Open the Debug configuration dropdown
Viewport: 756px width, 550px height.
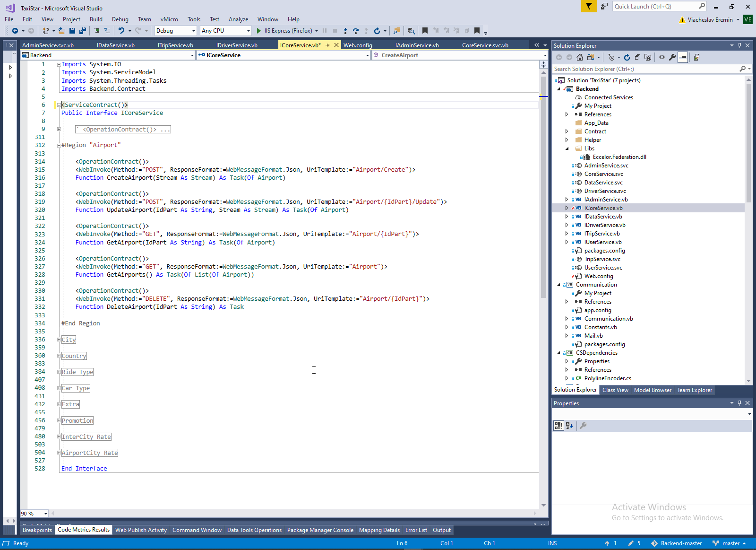176,31
